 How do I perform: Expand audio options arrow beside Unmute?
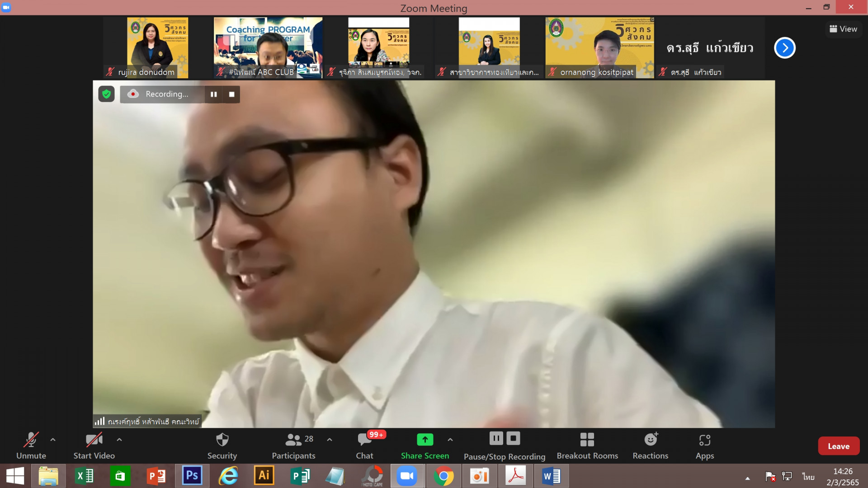[53, 439]
